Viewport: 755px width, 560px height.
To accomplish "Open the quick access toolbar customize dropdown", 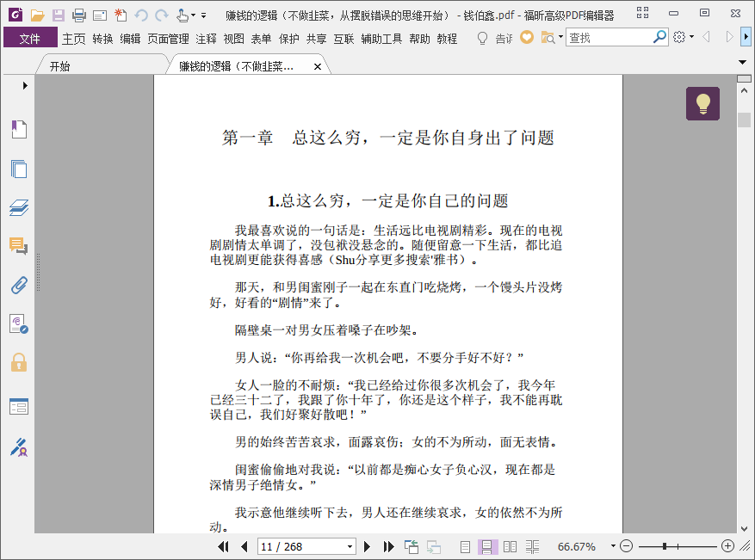I will click(204, 15).
